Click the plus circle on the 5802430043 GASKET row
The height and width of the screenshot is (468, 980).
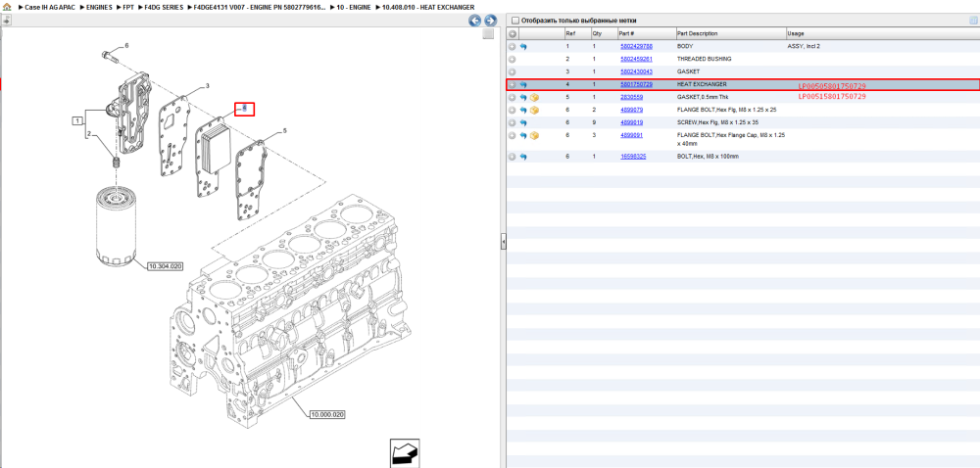[512, 71]
